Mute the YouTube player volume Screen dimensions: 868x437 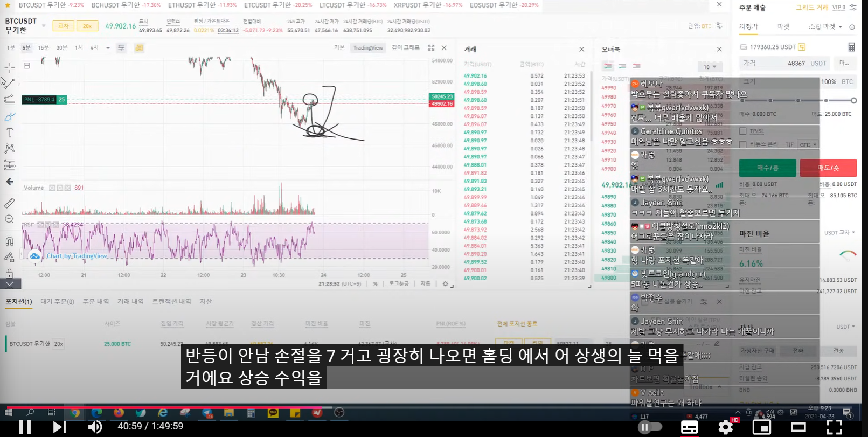pos(95,427)
